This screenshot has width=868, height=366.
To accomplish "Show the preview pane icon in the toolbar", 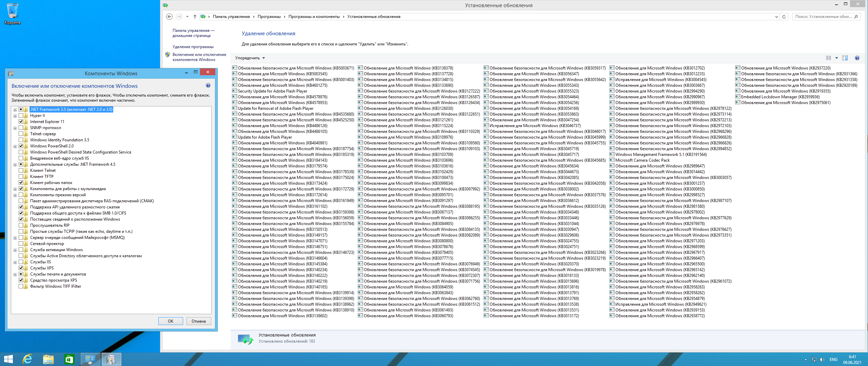I will [x=845, y=58].
